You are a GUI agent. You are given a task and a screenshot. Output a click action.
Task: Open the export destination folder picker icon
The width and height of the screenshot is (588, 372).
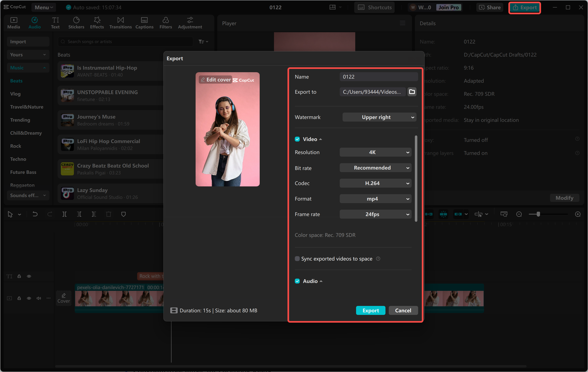click(x=412, y=92)
